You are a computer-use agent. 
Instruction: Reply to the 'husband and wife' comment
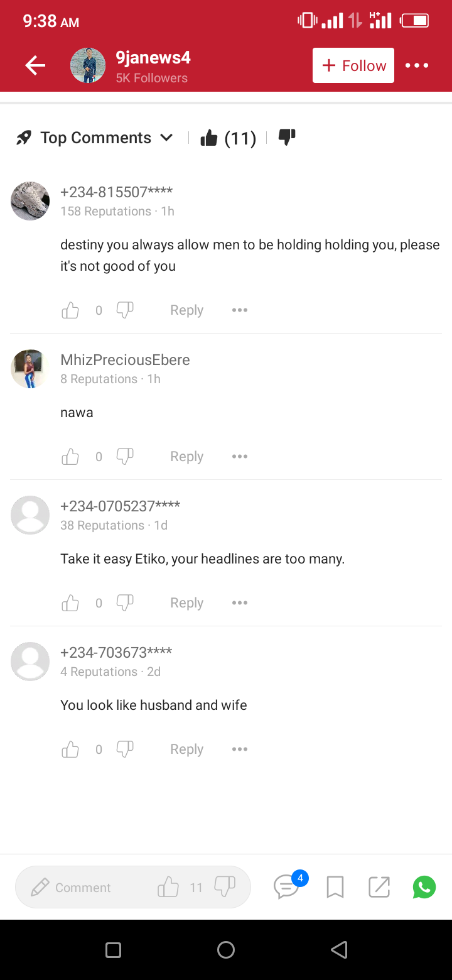pyautogui.click(x=186, y=749)
